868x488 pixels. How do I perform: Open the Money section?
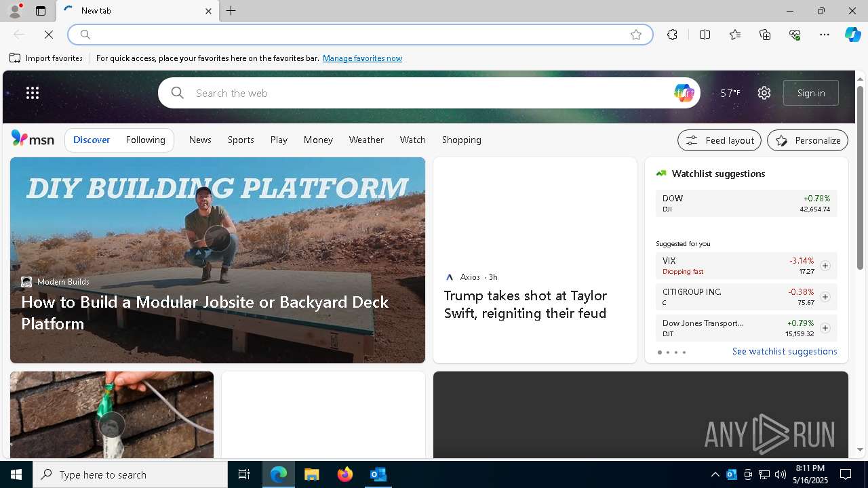318,140
